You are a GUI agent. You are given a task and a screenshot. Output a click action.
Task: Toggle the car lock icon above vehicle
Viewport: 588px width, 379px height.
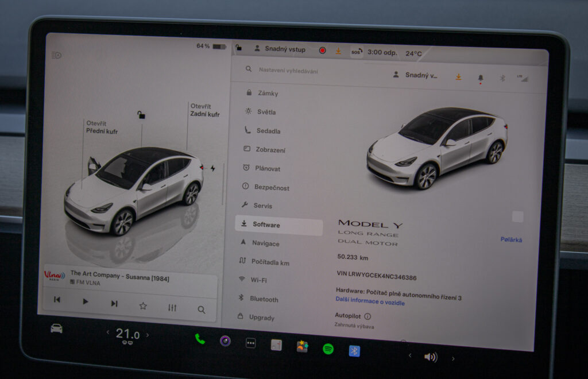141,115
